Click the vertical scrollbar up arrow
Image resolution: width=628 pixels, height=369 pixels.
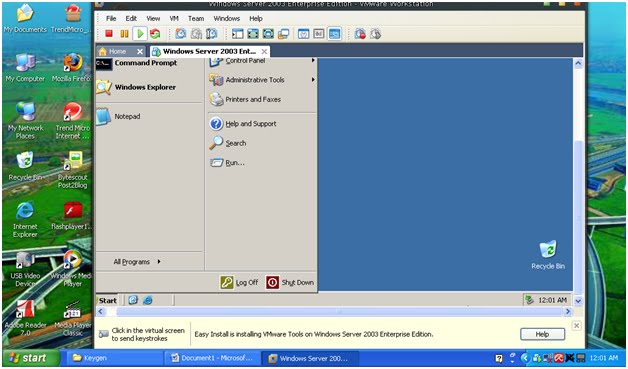coord(578,63)
